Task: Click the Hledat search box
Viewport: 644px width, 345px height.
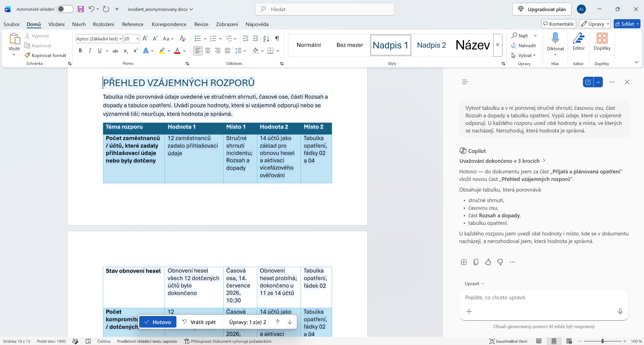Action: click(325, 9)
